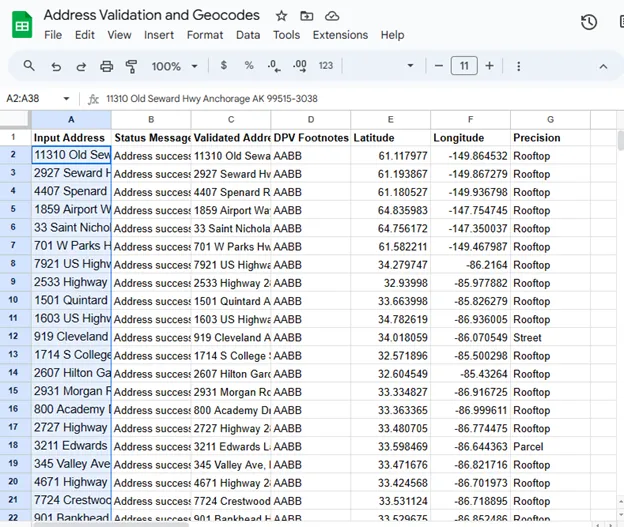Open the name box dropdown arrow
The height and width of the screenshot is (527, 624).
click(67, 99)
